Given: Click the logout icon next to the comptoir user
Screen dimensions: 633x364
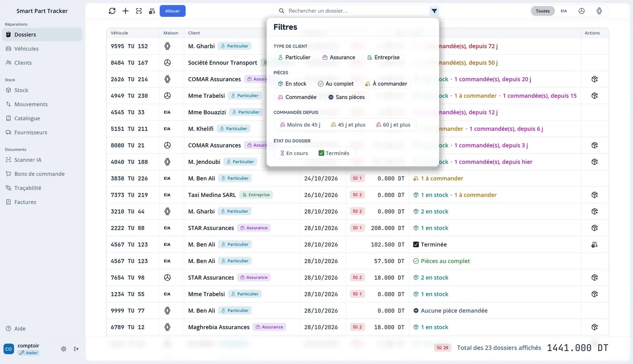Looking at the screenshot, I should pyautogui.click(x=76, y=349).
